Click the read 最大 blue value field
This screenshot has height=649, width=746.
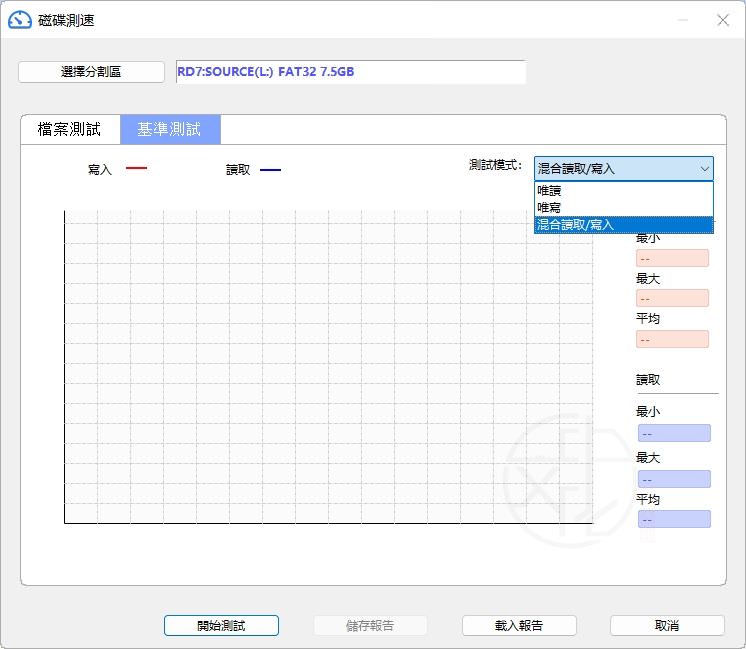click(674, 479)
